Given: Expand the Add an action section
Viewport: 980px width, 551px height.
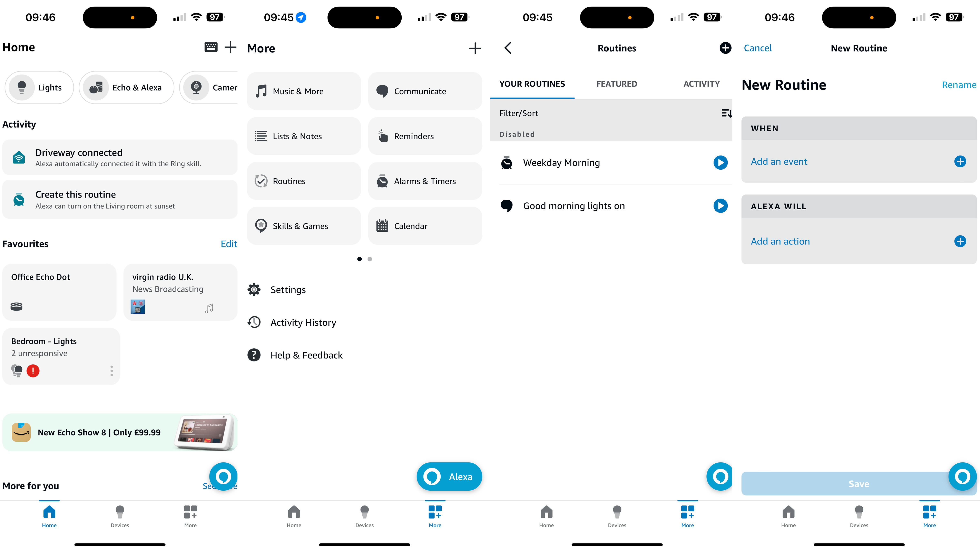Looking at the screenshot, I should (960, 241).
